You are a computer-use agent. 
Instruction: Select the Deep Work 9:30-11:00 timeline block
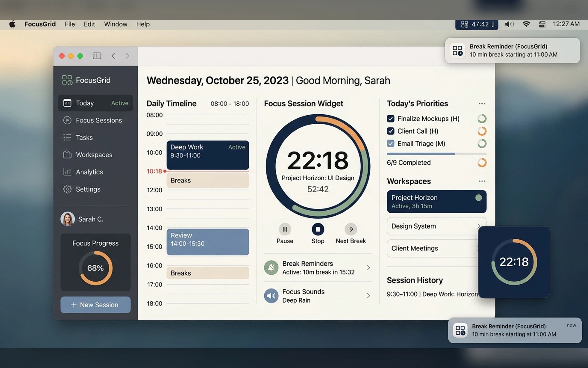coord(208,155)
